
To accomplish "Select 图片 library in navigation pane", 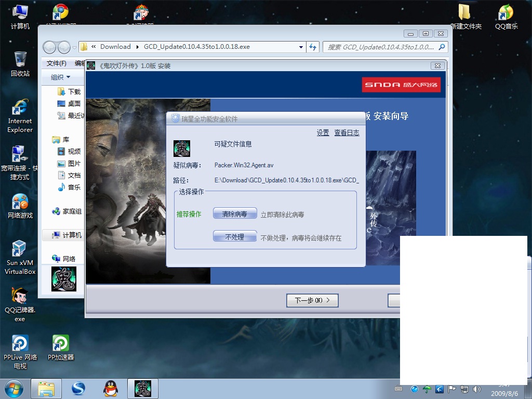I will coord(70,164).
